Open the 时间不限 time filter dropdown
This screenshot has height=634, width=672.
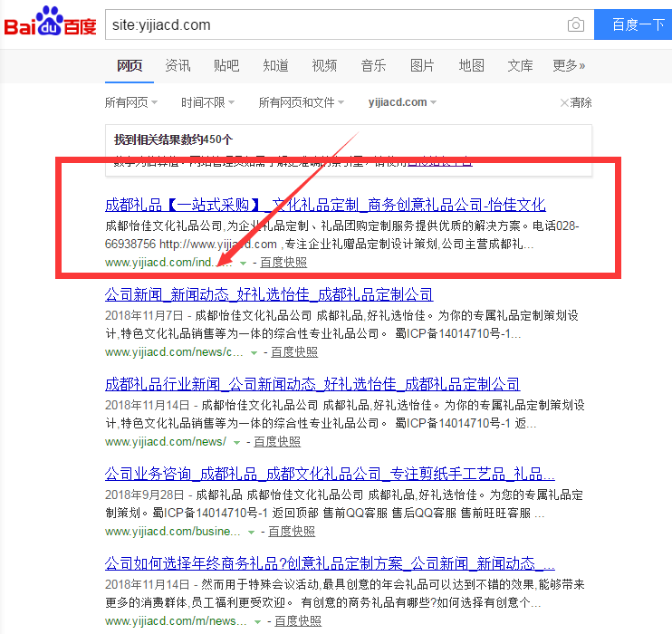click(207, 102)
